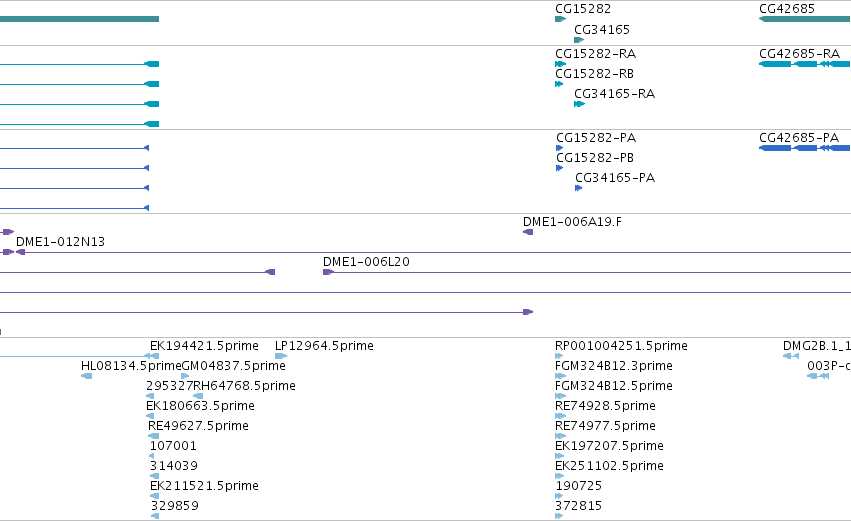Open the CG34165-RA transcript label
Viewport: 851px width, 521px height.
tap(614, 94)
